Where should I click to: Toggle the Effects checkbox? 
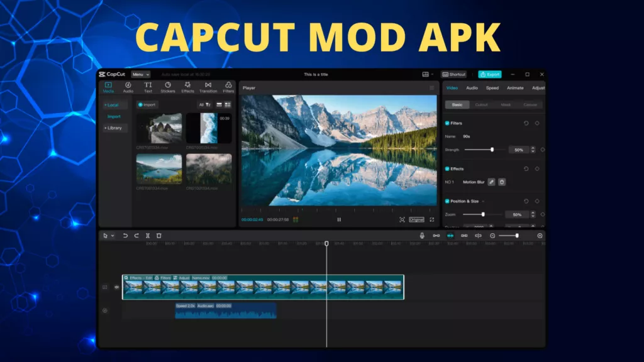(447, 168)
